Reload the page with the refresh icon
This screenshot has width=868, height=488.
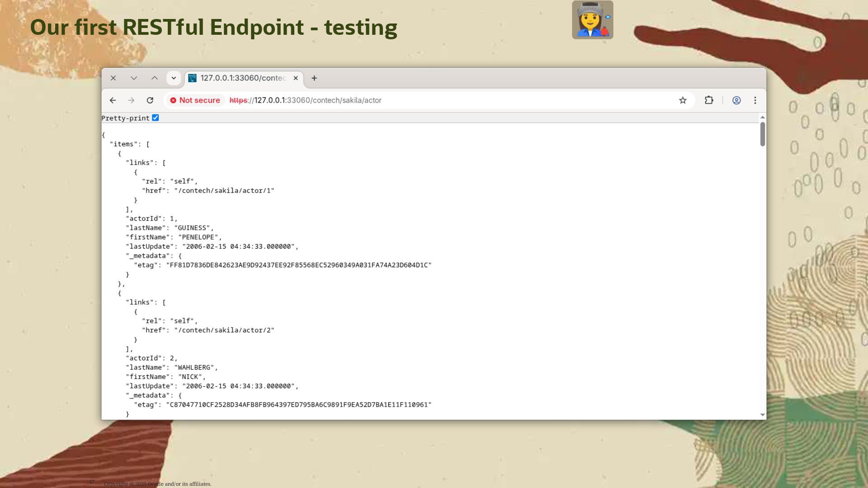pyautogui.click(x=150, y=100)
